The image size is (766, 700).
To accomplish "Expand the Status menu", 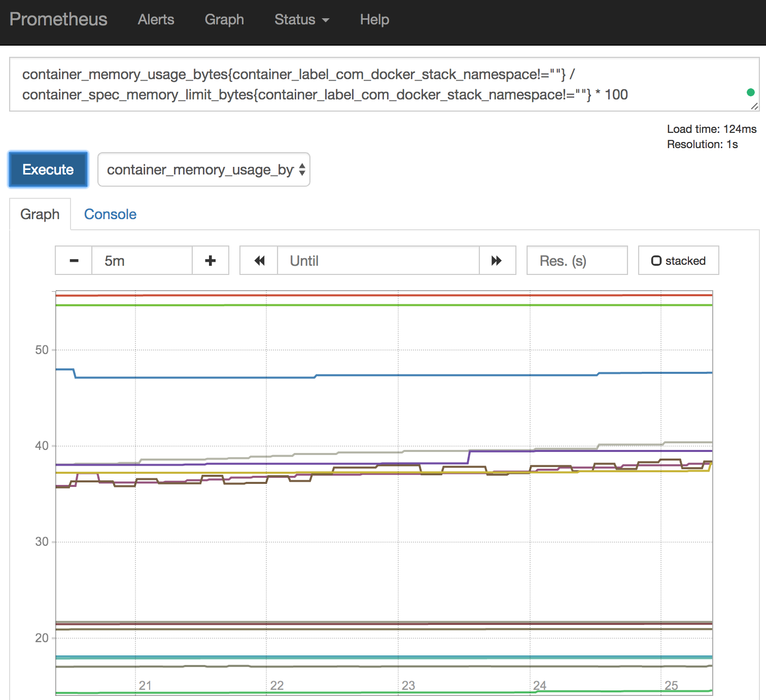I will [x=301, y=20].
